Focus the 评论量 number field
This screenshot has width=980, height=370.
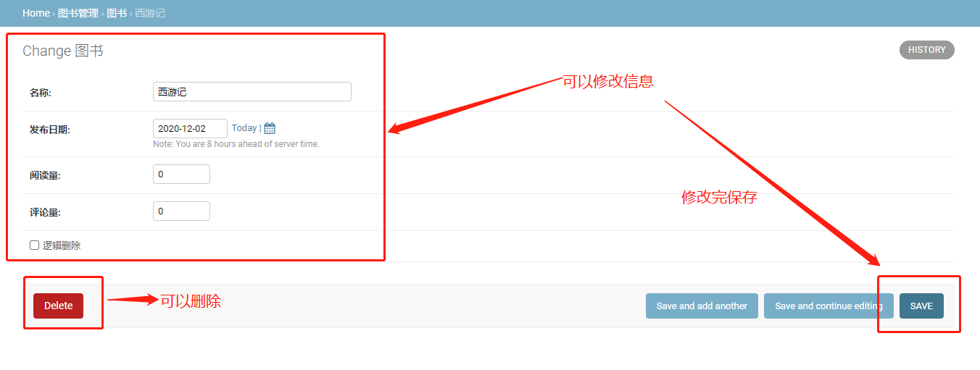tap(181, 211)
